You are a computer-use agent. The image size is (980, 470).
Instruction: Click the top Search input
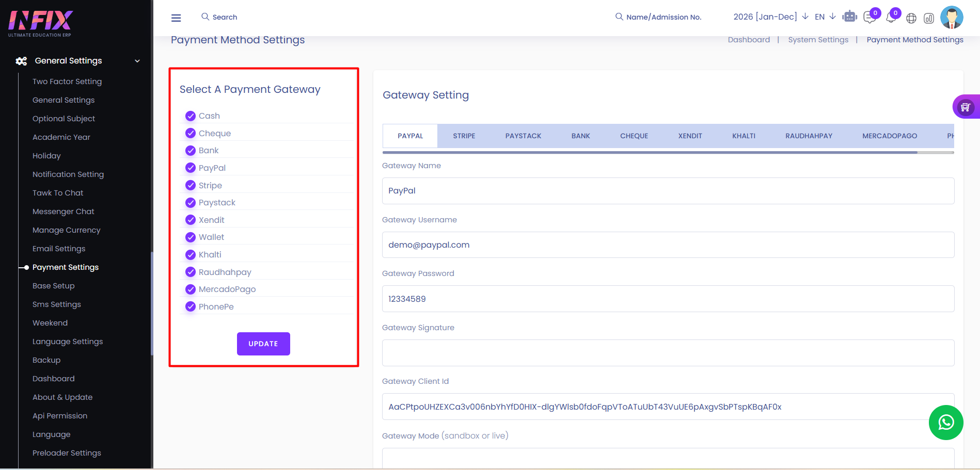pos(225,17)
